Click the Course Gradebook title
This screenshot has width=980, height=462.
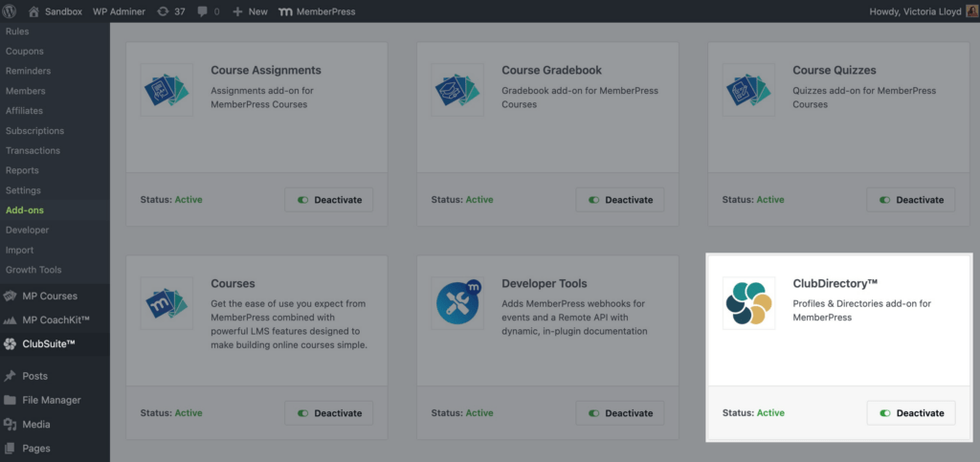pyautogui.click(x=552, y=70)
